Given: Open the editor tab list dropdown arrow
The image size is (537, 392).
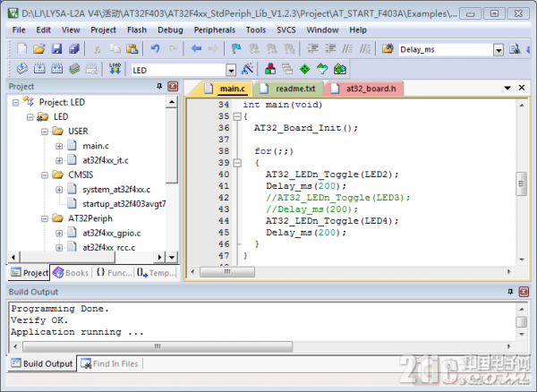Looking at the screenshot, I should 507,88.
